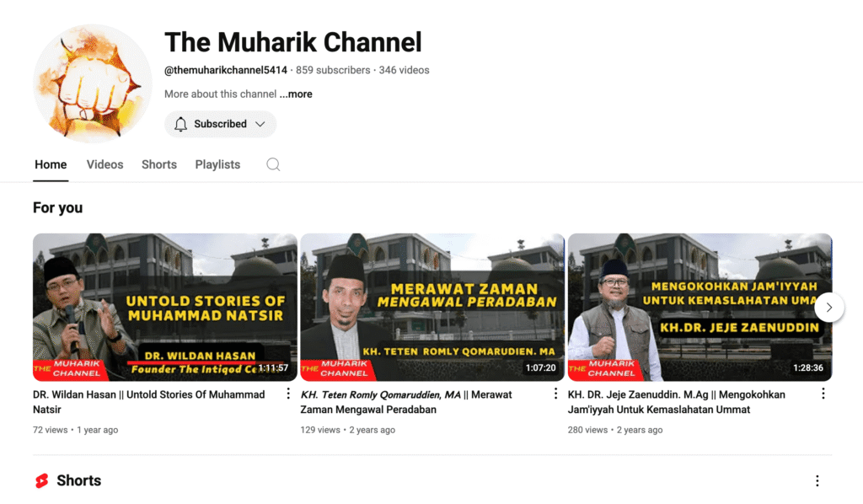
Task: Switch to the Videos tab
Action: pos(105,164)
